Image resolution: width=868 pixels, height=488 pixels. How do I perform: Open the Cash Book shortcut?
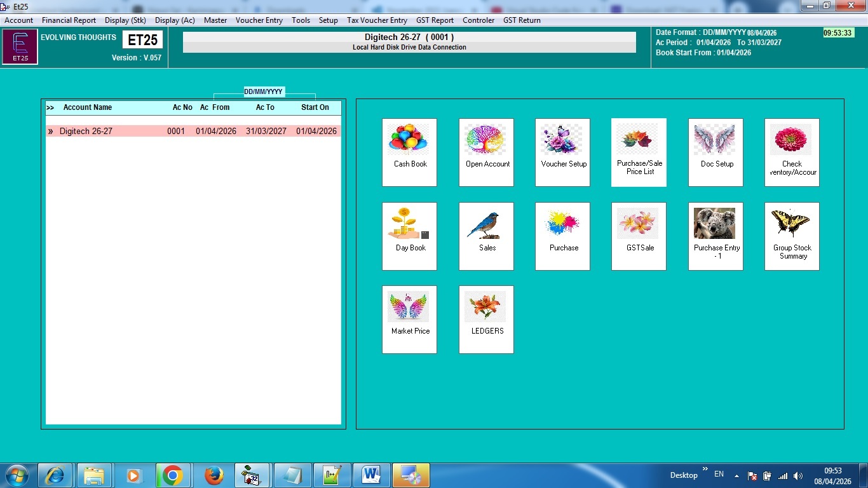tap(409, 152)
